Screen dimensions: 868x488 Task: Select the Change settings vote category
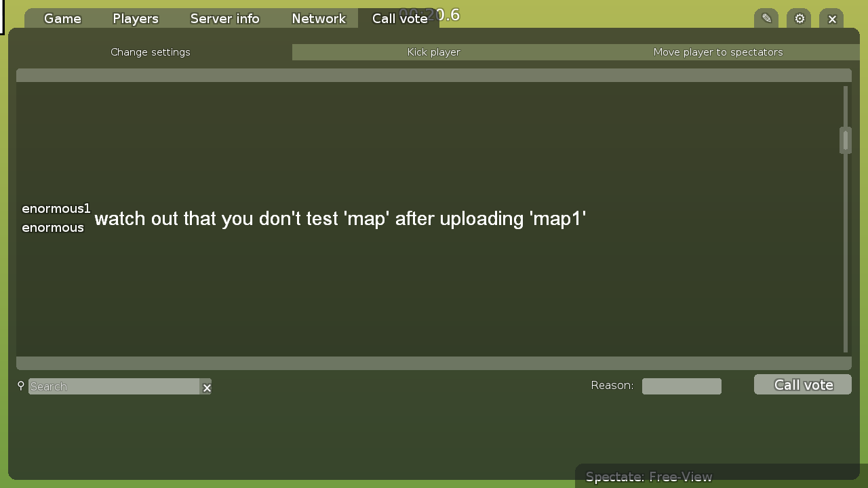(150, 52)
